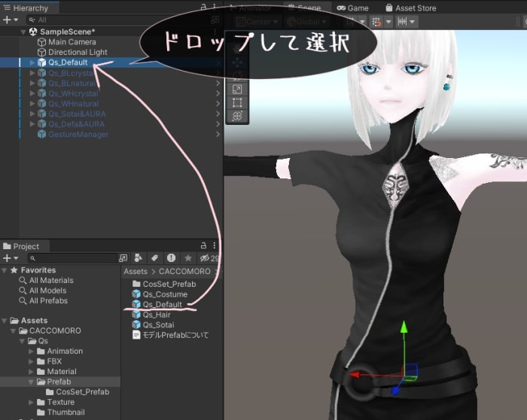Select the Move tool in scene overlay
This screenshot has height=420, width=527.
tap(237, 62)
